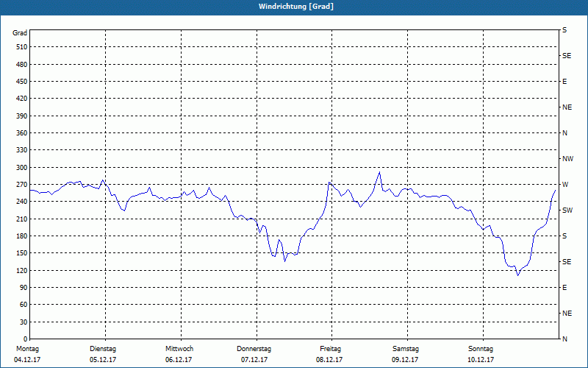The width and height of the screenshot is (588, 368).
Task: Select the '30' y-axis value
Action: (24, 322)
